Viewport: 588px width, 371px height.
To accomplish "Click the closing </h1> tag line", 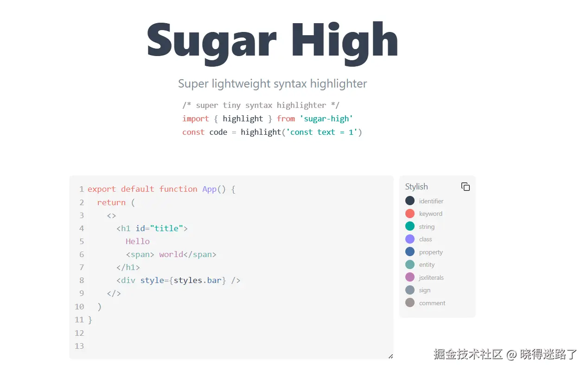I will (128, 267).
